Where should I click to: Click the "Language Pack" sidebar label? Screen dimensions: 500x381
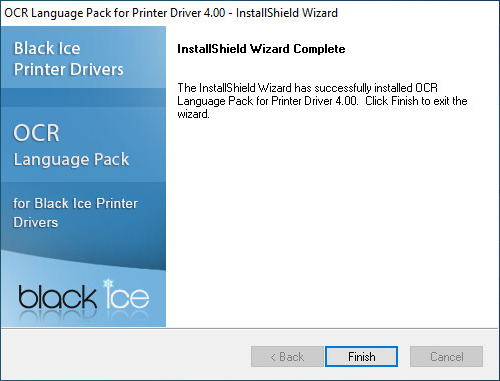tap(71, 159)
